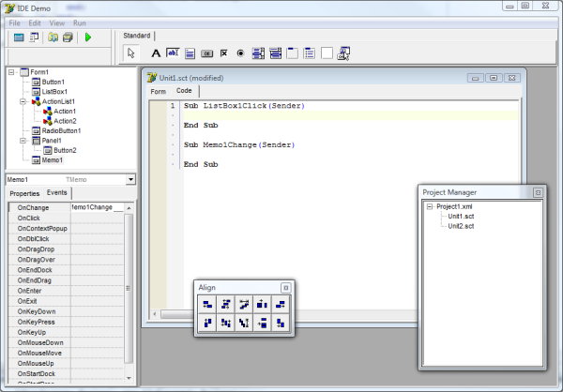The width and height of the screenshot is (563, 392).
Task: Open the Memo1 component selector dropdown
Action: (x=130, y=179)
